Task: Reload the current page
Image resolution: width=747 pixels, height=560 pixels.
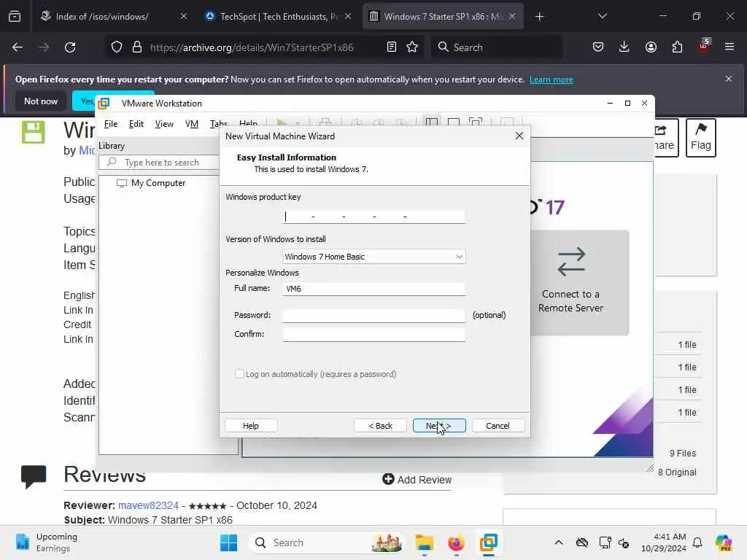Action: click(x=70, y=47)
